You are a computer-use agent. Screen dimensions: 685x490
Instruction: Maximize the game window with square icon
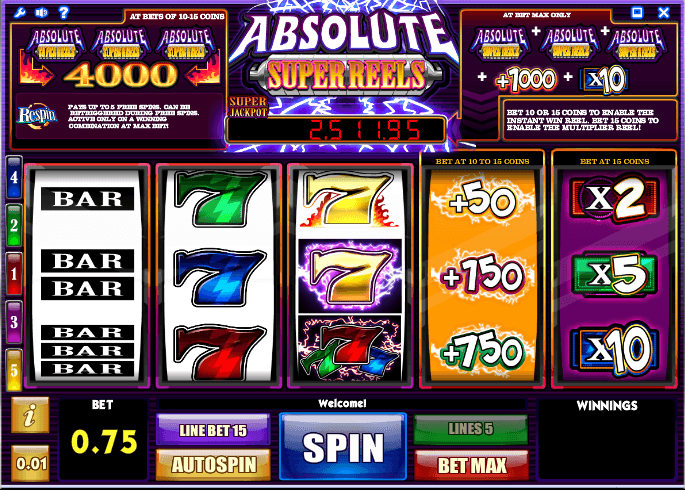click(637, 12)
